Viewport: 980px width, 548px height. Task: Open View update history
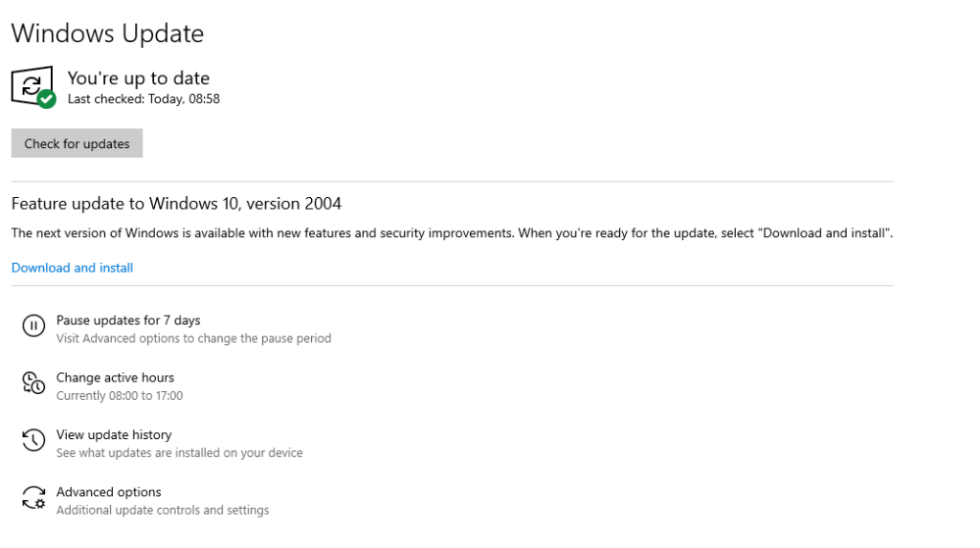(x=114, y=435)
